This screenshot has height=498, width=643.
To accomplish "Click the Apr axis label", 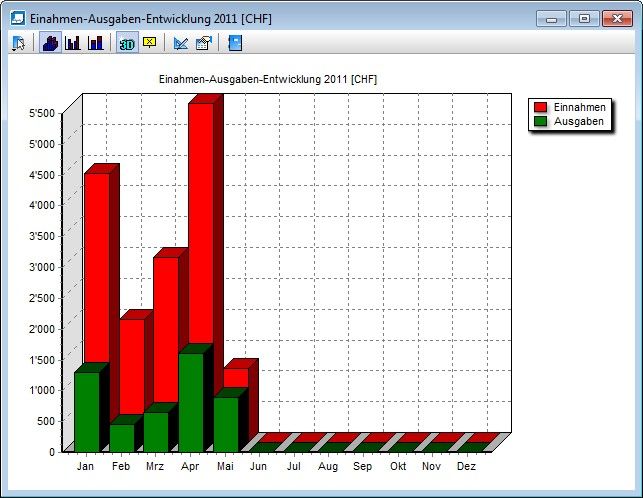I will (x=190, y=466).
